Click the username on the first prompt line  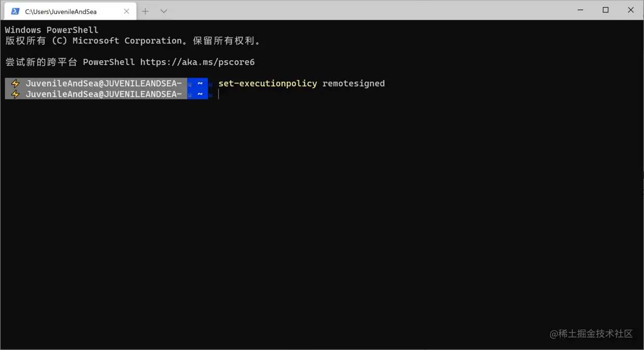pos(104,84)
